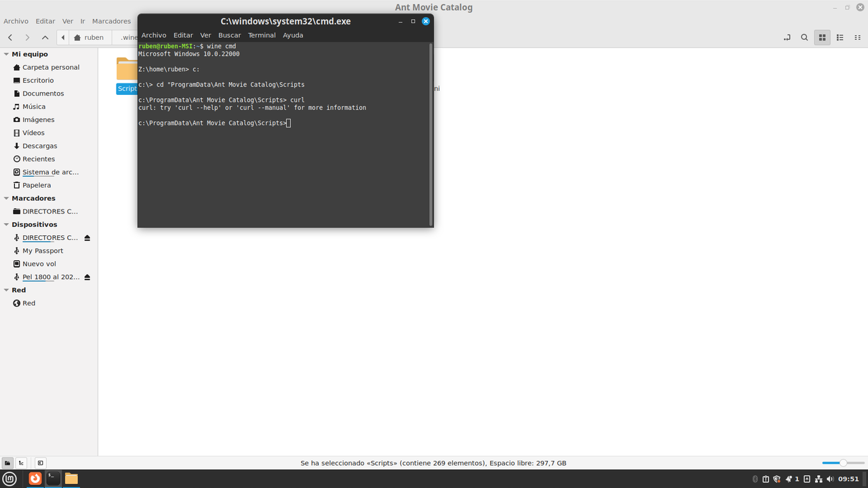Collapse the Marcadores sidebar section
Image resolution: width=868 pixels, height=488 pixels.
(6, 199)
